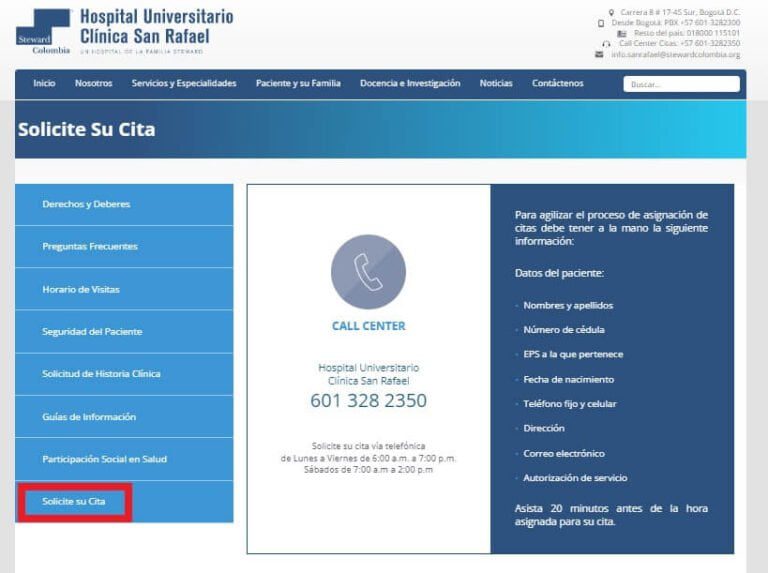The height and width of the screenshot is (573, 768).
Task: Select Horario de Visitas in the sidebar
Action: (x=124, y=289)
